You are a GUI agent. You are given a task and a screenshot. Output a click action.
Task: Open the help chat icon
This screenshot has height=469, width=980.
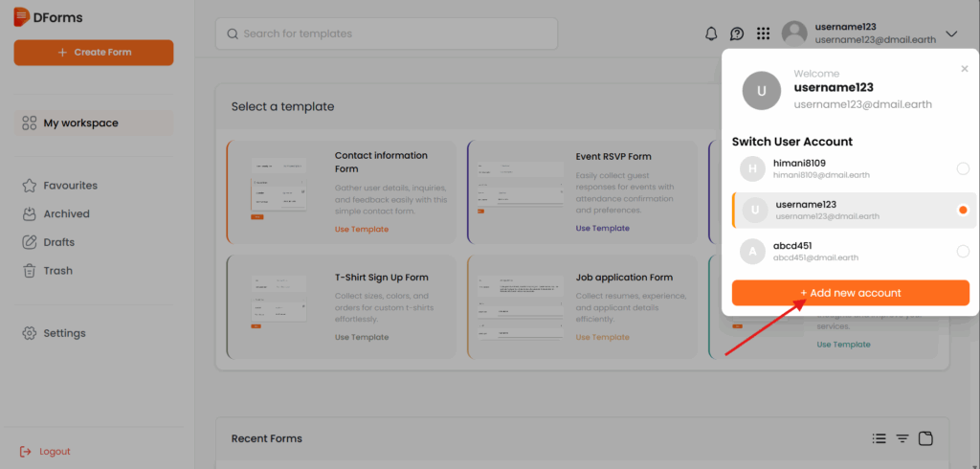pos(737,33)
